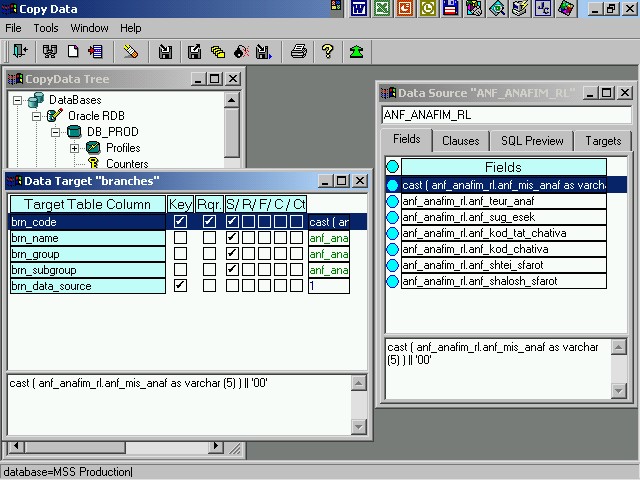This screenshot has height=480, width=640.
Task: Collapse the Oracle RDB tree node
Action: point(37,116)
